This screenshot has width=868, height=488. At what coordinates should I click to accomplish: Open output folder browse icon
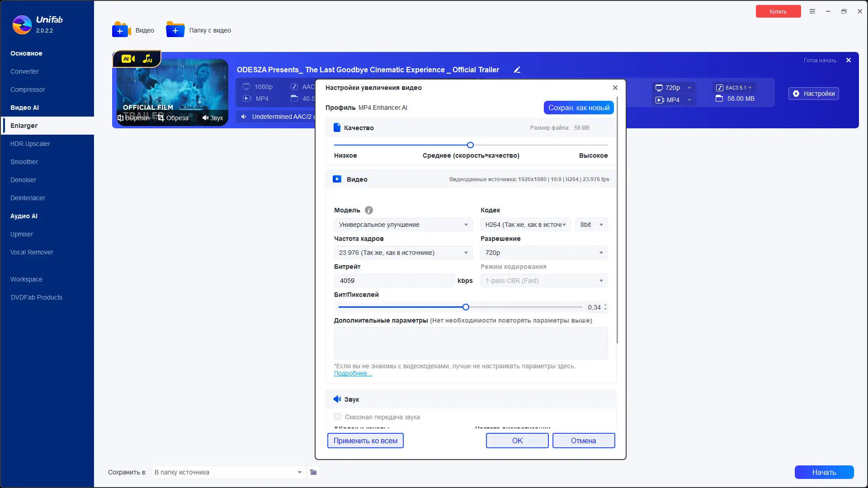point(313,472)
